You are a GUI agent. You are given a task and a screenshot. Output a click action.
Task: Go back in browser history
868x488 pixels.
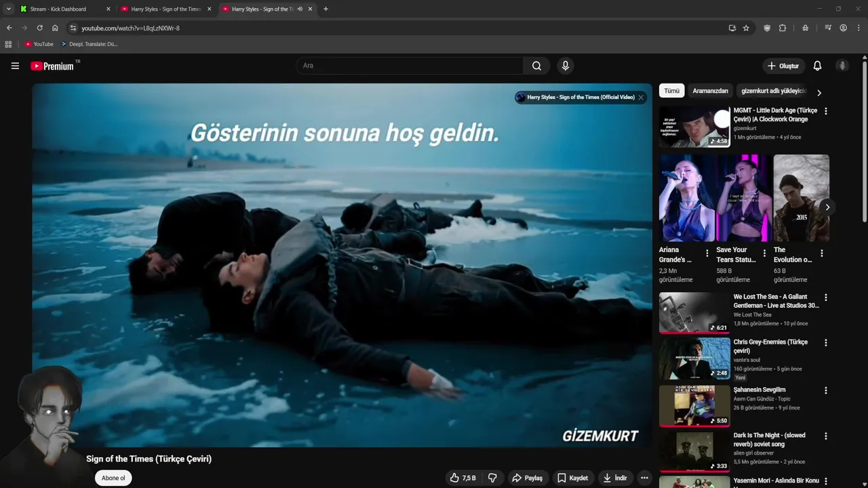(x=9, y=28)
